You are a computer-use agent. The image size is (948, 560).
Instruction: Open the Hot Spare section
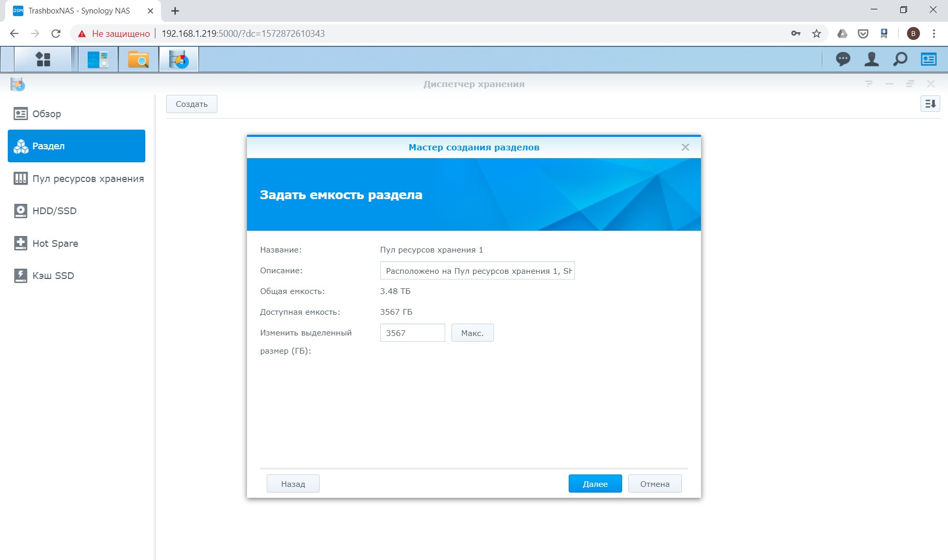pos(77,243)
